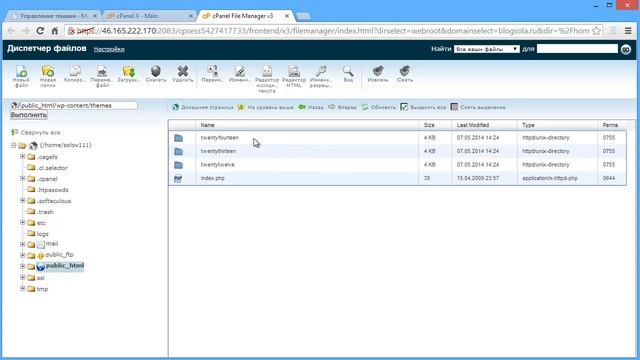Click the index.php file icon
Image resolution: width=640 pixels, height=360 pixels.
point(178,178)
